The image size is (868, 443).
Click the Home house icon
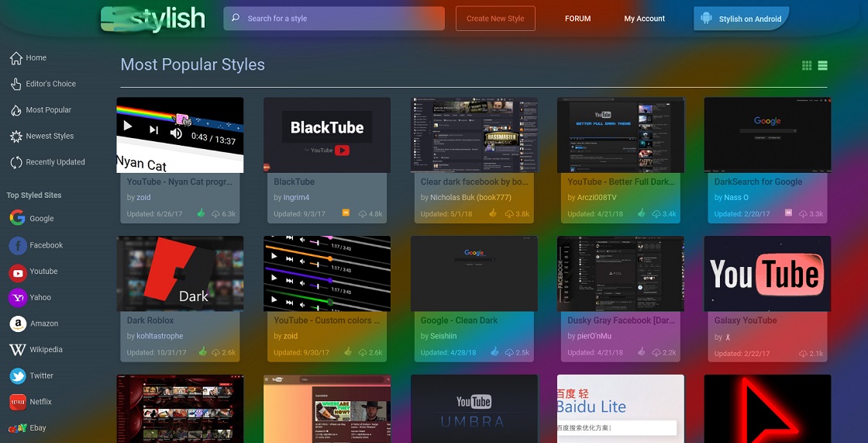tap(16, 57)
